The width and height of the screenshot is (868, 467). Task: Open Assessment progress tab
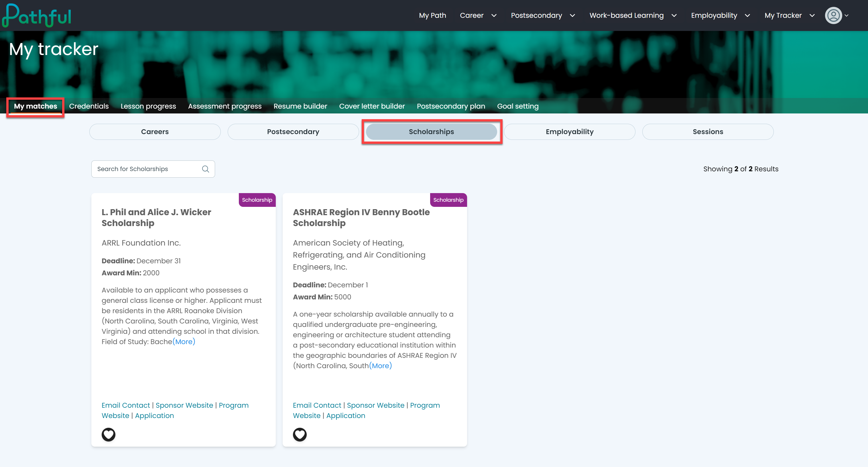click(225, 106)
